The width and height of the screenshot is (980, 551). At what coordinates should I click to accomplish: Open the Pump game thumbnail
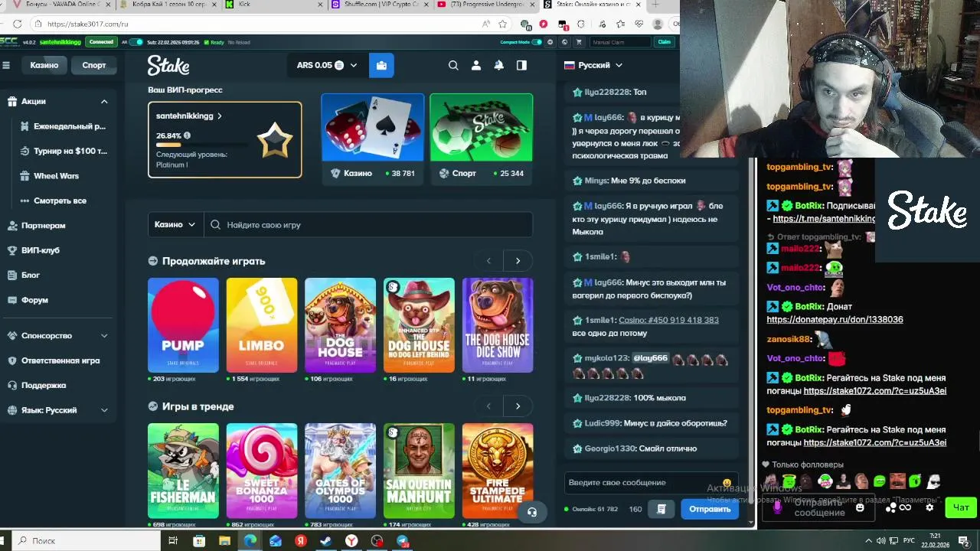[x=183, y=325]
